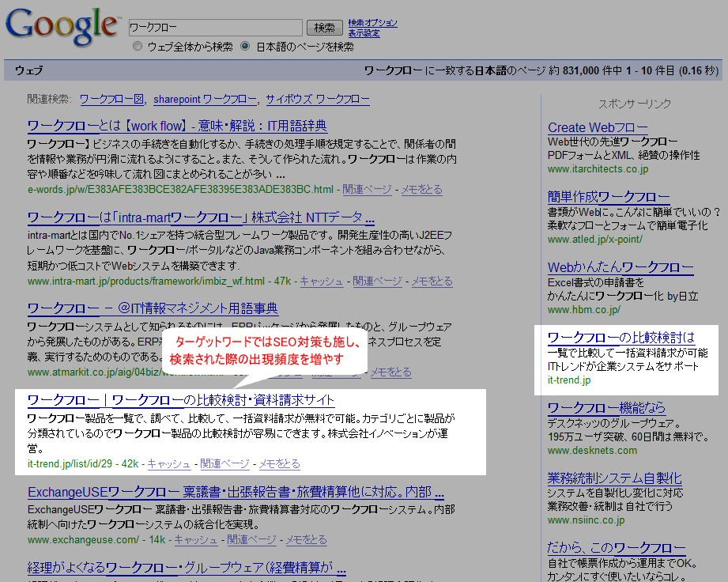Open @IT情報マネジメント用語事典 result

click(153, 308)
